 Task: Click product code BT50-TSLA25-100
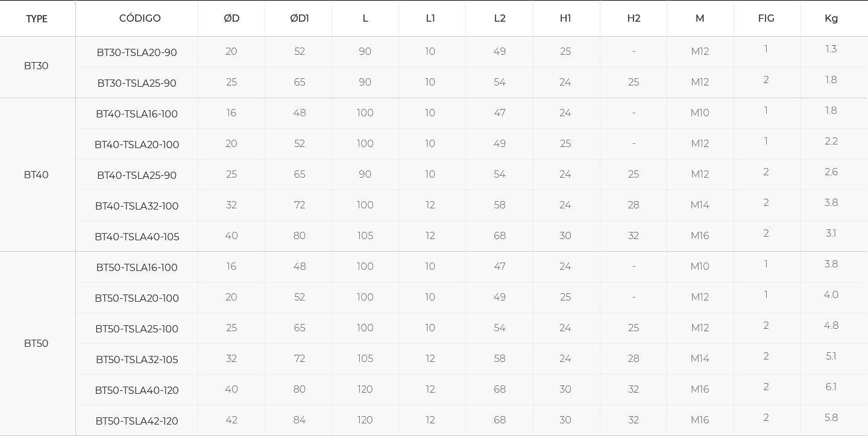[x=137, y=329]
